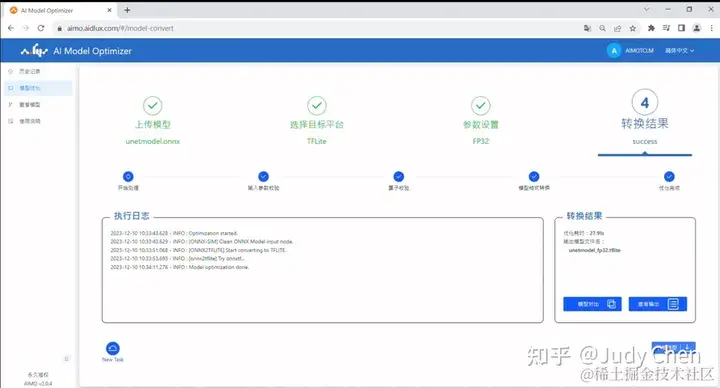
Task: Start a New Task with the cloud icon
Action: pos(112,349)
